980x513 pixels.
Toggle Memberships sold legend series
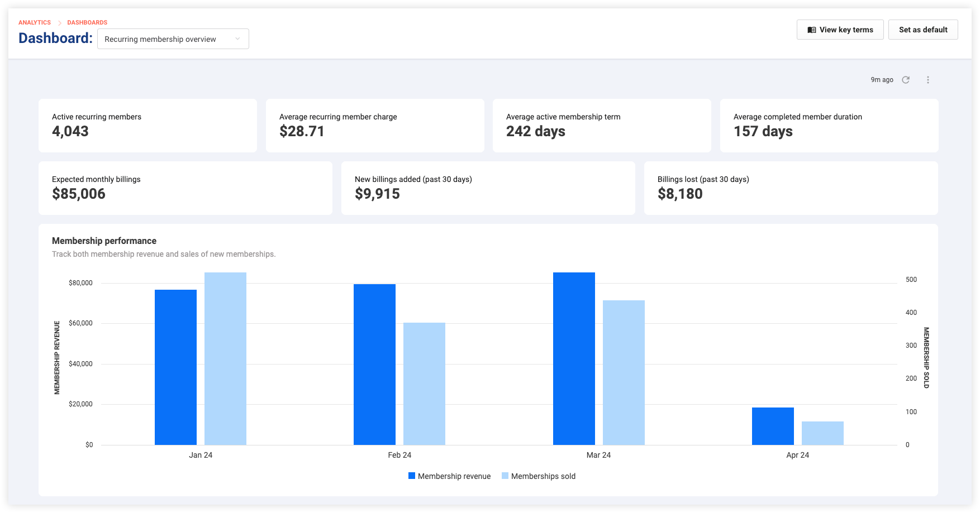click(539, 476)
